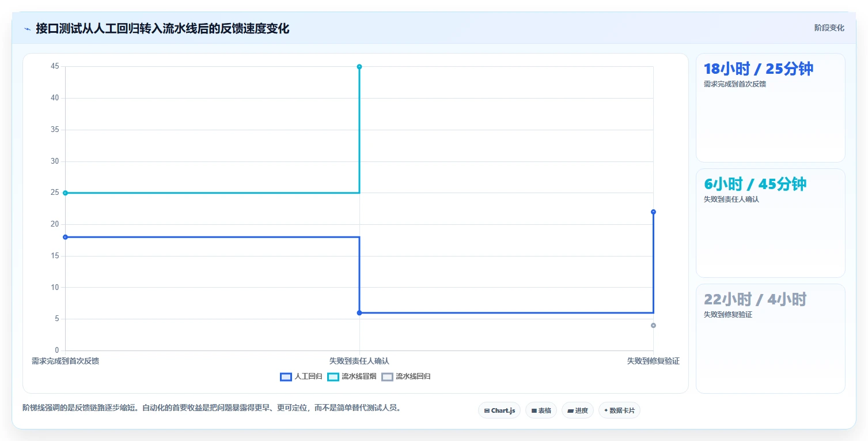868x441 pixels.
Task: Click y-axis value 0
Action: (56, 350)
